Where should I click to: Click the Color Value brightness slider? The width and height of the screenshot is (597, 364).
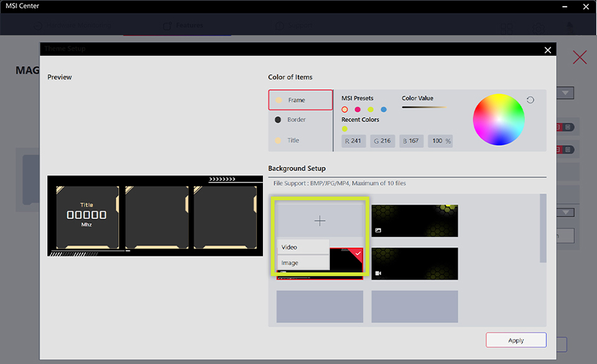pos(424,107)
